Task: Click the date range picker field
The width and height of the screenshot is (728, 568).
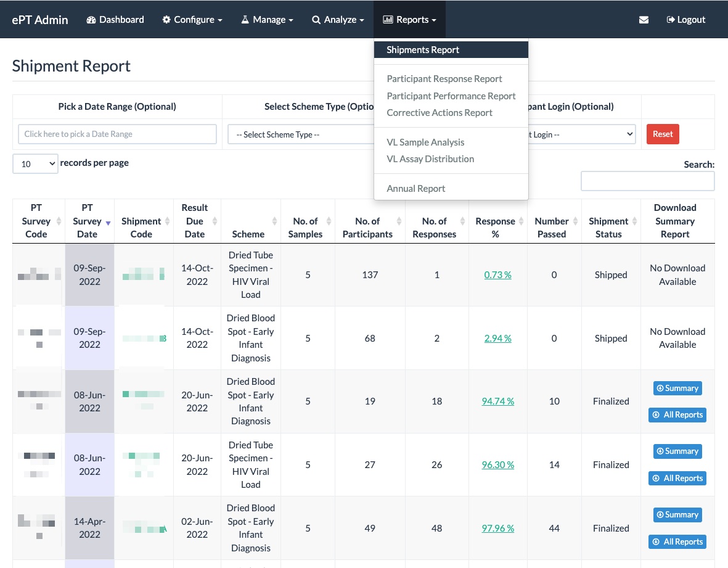Action: coord(117,134)
